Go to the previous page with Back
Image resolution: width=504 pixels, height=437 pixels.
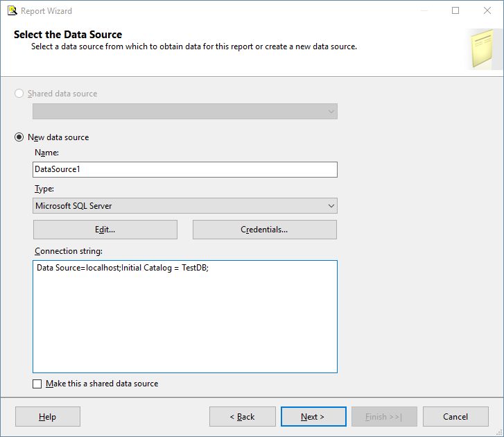coord(242,417)
